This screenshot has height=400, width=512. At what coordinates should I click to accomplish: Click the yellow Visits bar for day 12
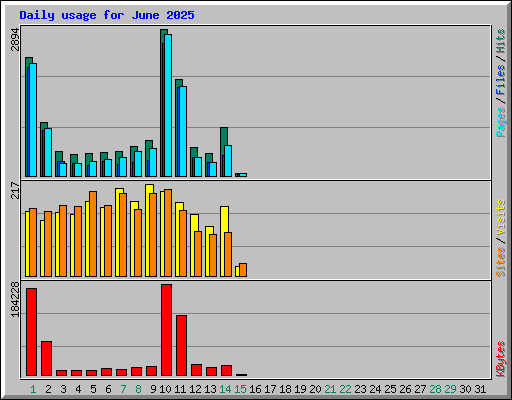click(x=193, y=245)
